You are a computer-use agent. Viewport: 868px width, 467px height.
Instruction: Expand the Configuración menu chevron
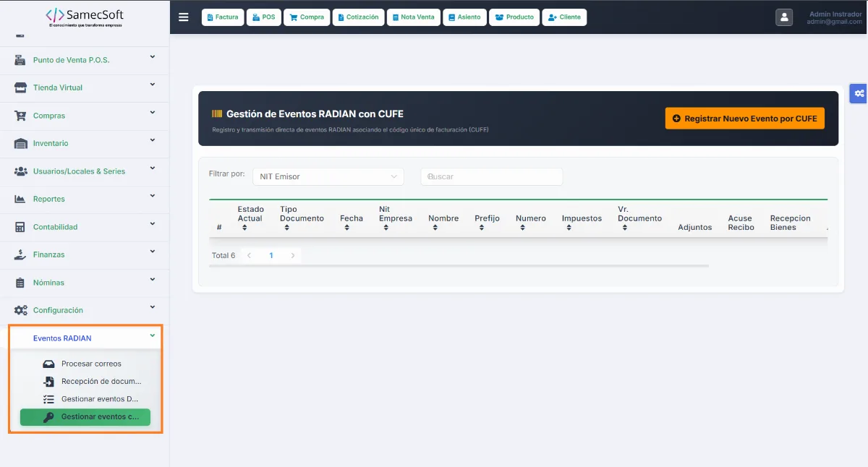pos(153,307)
